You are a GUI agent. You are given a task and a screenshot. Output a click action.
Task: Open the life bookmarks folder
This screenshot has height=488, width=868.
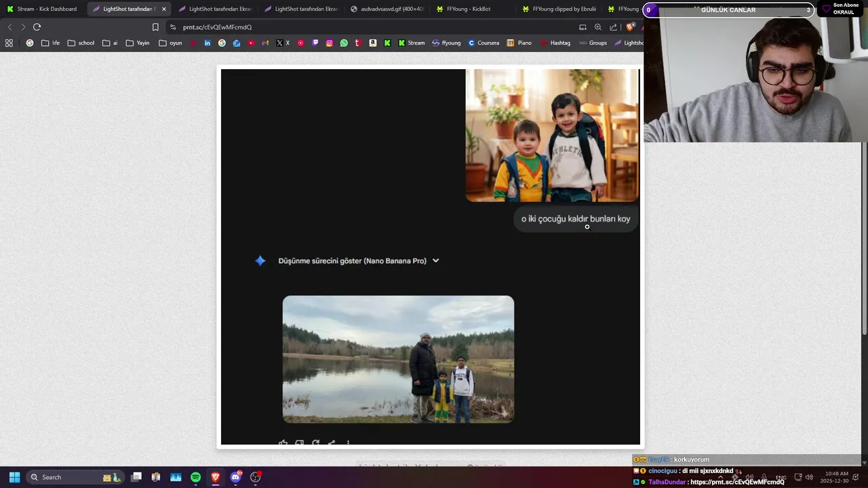point(50,43)
